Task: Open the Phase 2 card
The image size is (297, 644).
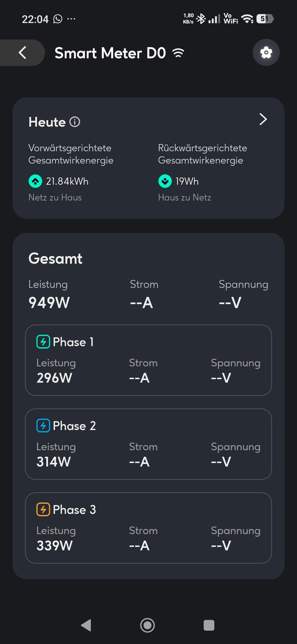Action: coord(148,444)
